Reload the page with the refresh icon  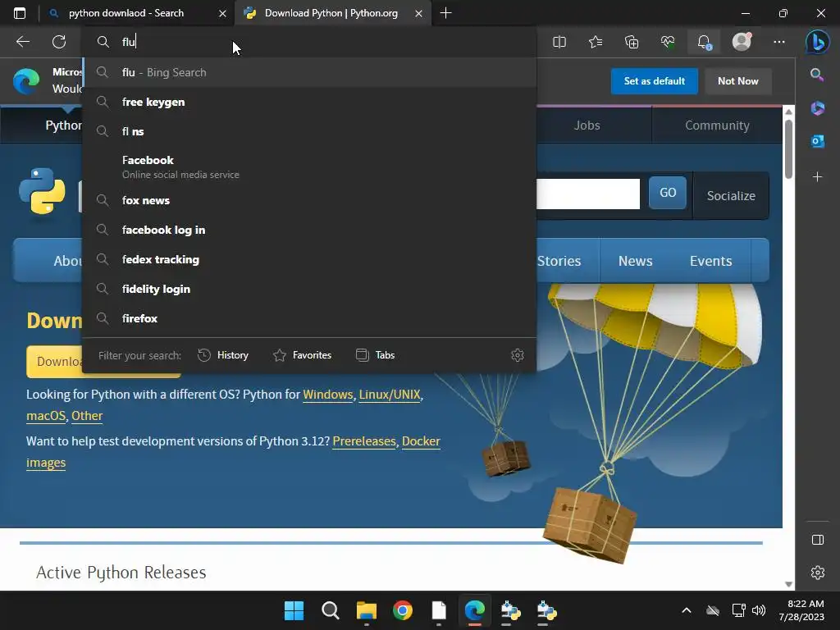pos(59,42)
